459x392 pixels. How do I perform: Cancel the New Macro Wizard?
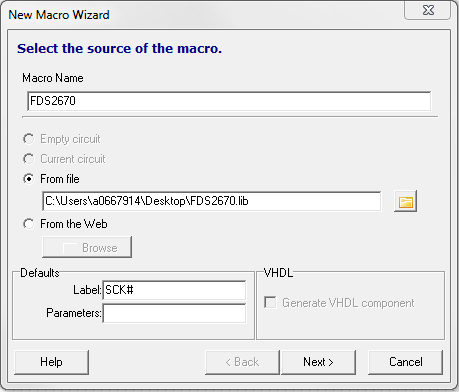click(x=406, y=362)
